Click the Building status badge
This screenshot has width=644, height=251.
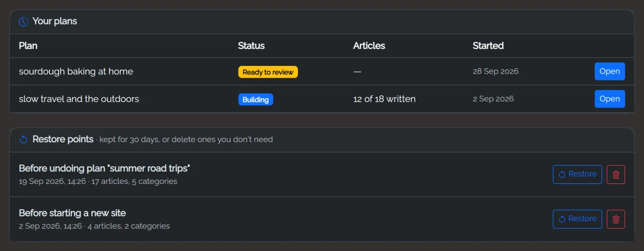point(255,99)
